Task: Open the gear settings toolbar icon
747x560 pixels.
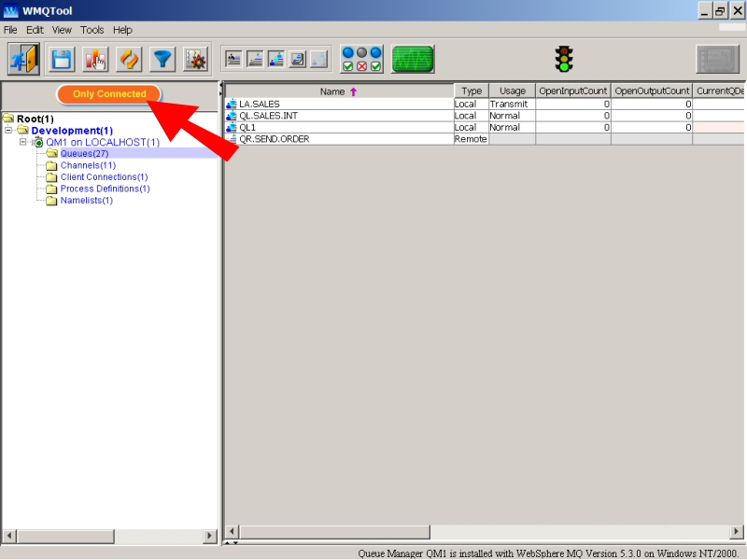Action: 195,60
